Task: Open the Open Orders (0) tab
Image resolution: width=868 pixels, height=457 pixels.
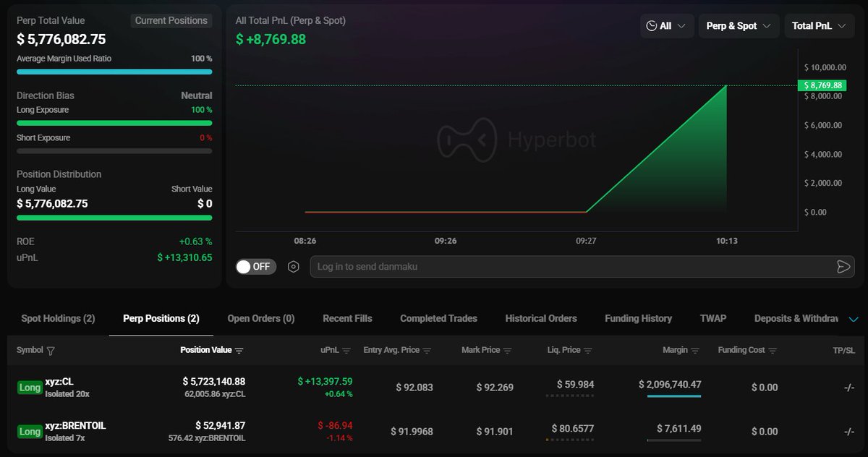Action: [x=261, y=318]
